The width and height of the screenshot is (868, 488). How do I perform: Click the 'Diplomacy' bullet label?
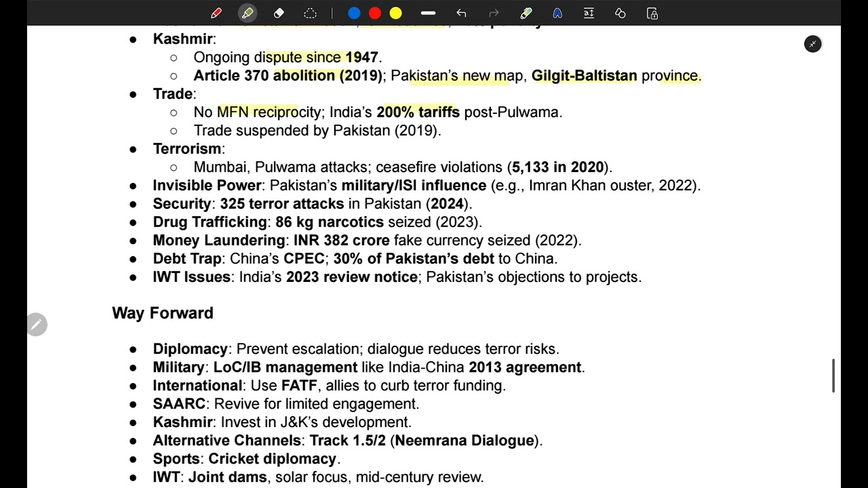click(x=190, y=349)
